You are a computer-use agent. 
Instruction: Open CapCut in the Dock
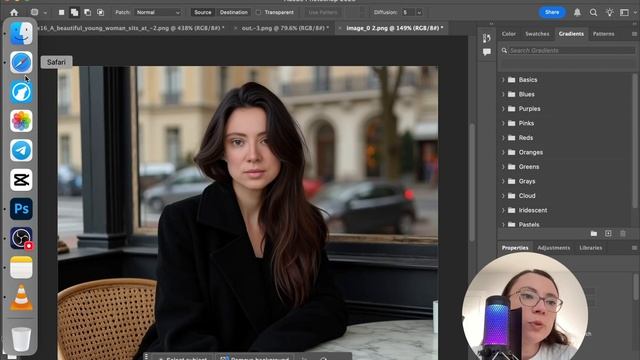[x=21, y=180]
